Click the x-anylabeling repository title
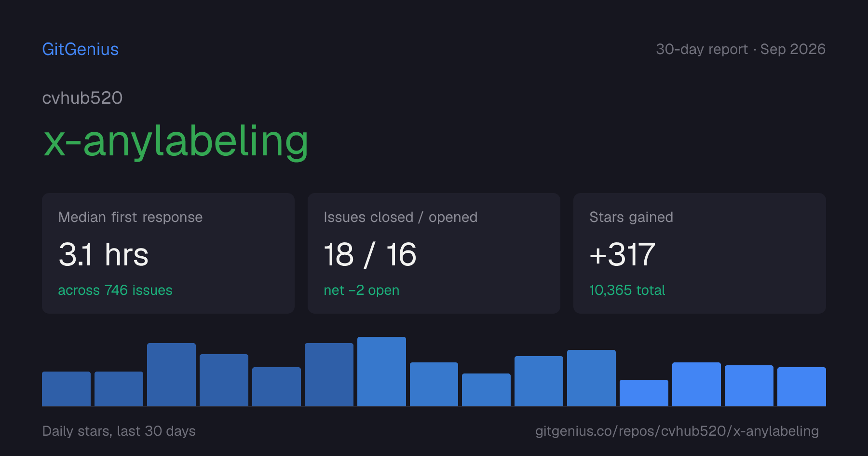This screenshot has width=868, height=456. click(176, 141)
